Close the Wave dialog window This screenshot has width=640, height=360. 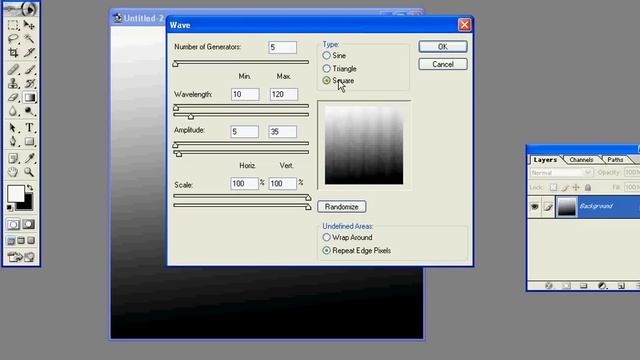[464, 25]
